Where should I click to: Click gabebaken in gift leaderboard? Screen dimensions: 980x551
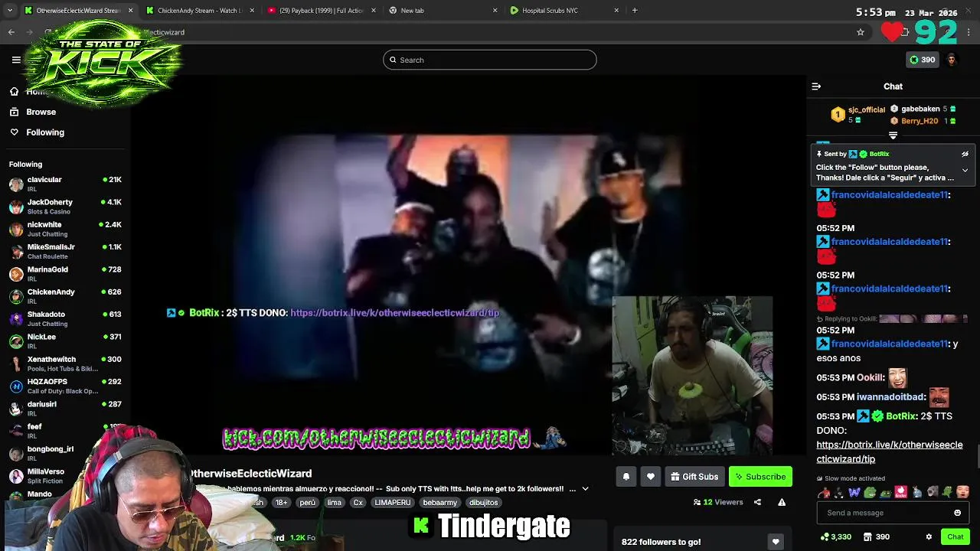pos(920,109)
